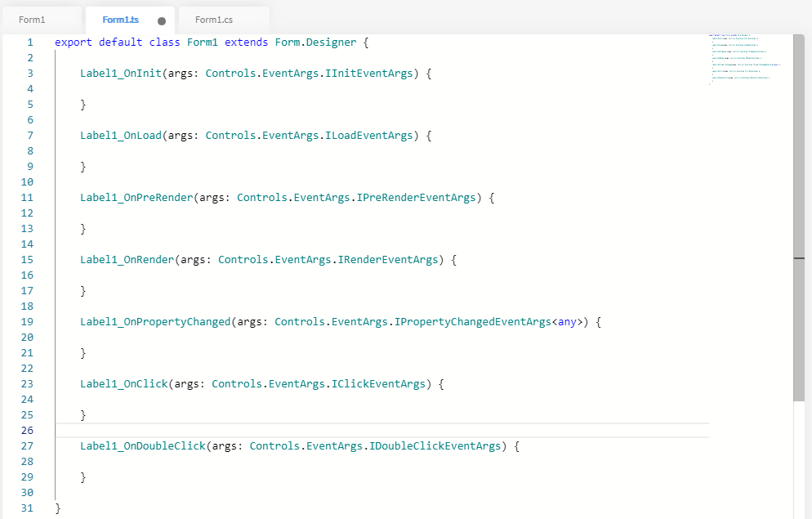Screen dimensions: 812x519
Task: Place cursor in Label1_OnRender method name
Action: click(127, 260)
